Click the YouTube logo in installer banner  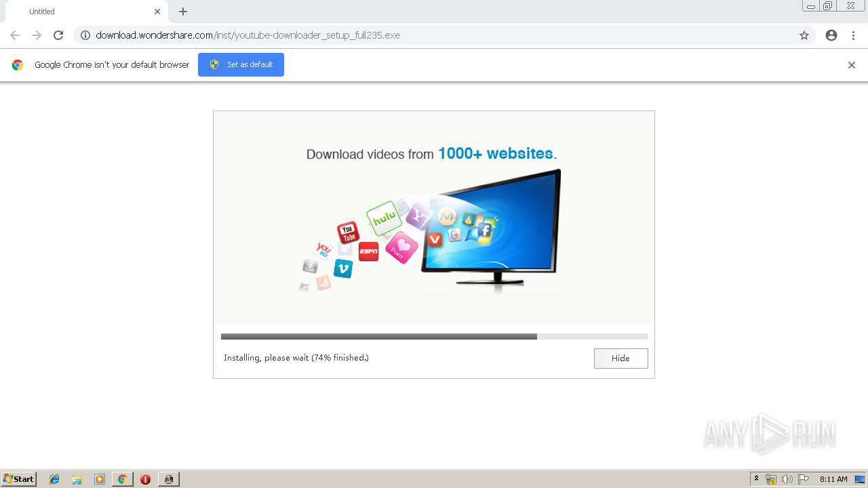tap(348, 233)
